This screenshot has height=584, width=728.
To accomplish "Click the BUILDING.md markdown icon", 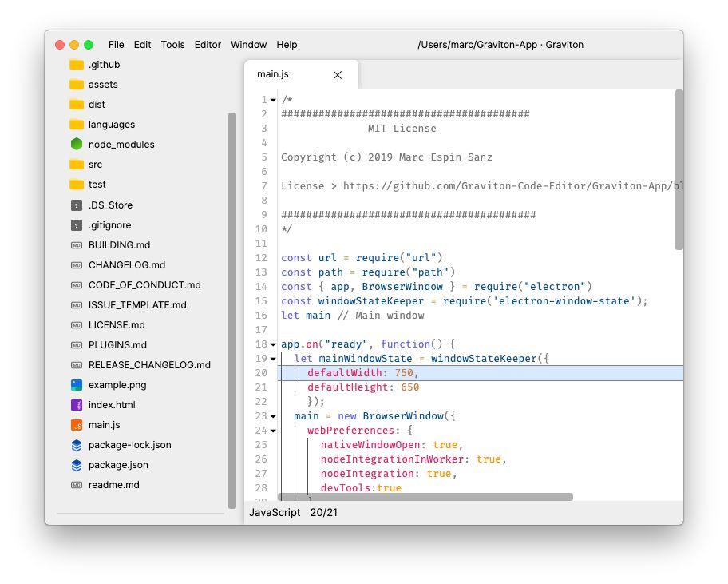I will click(77, 244).
